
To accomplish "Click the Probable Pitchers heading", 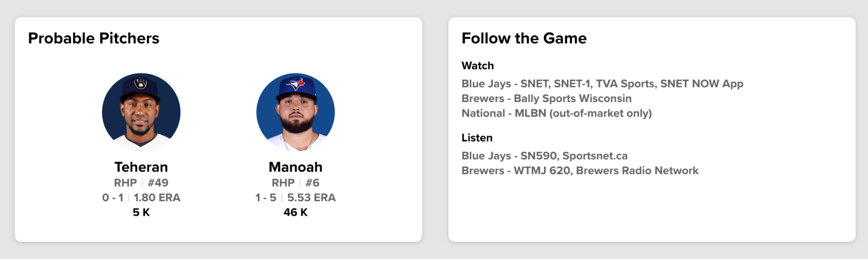I will 94,39.
